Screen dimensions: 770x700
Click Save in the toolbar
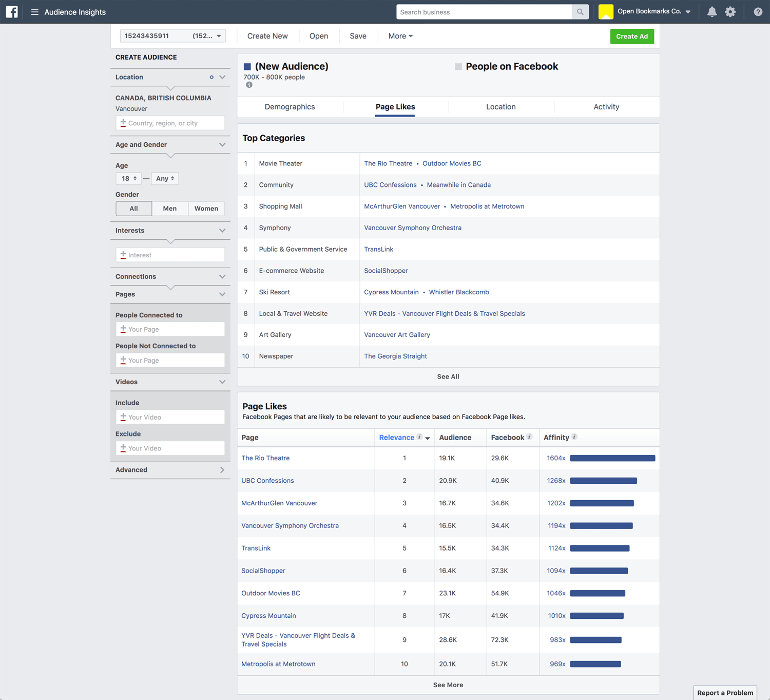coord(358,36)
